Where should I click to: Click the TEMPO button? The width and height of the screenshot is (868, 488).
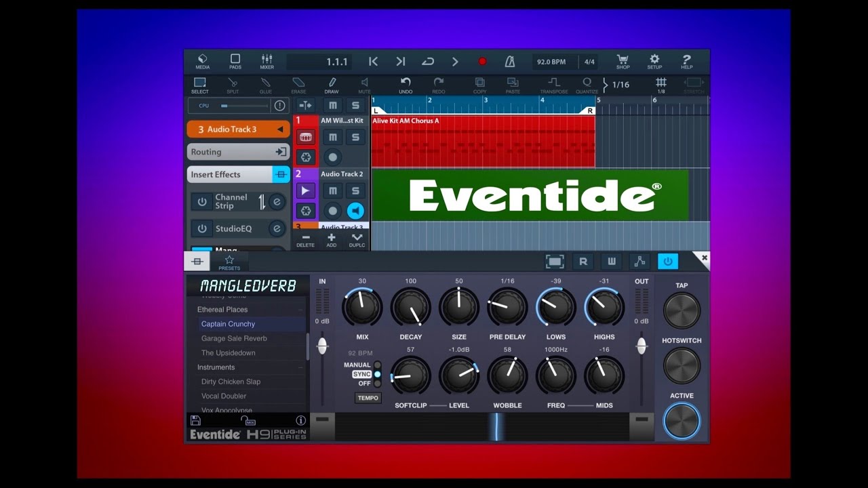point(368,398)
